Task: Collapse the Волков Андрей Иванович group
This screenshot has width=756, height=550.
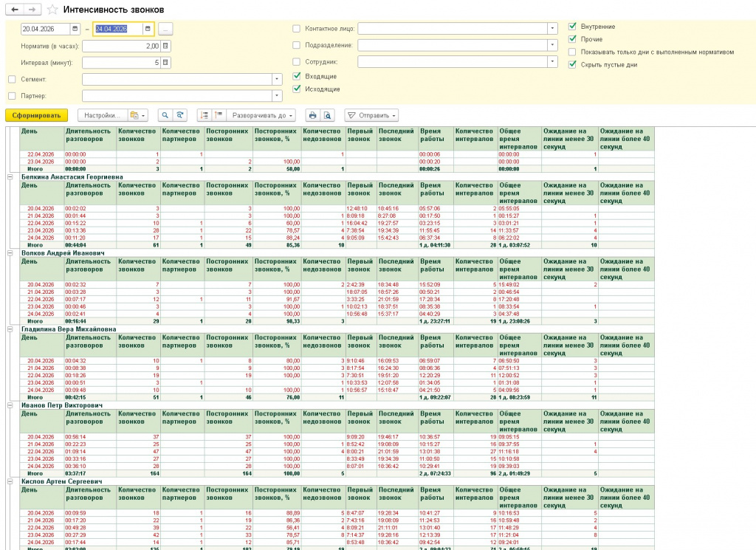Action: [x=10, y=253]
